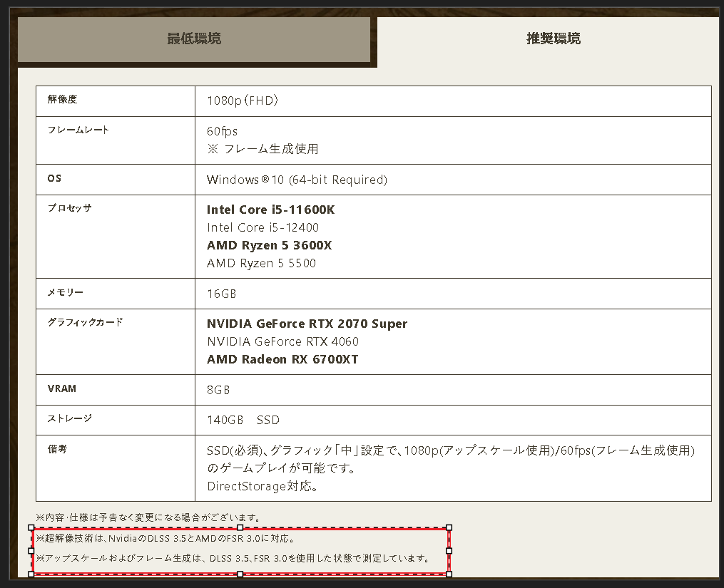
Task: Select AMD Ryzen 5 5500 text
Action: tap(261, 263)
